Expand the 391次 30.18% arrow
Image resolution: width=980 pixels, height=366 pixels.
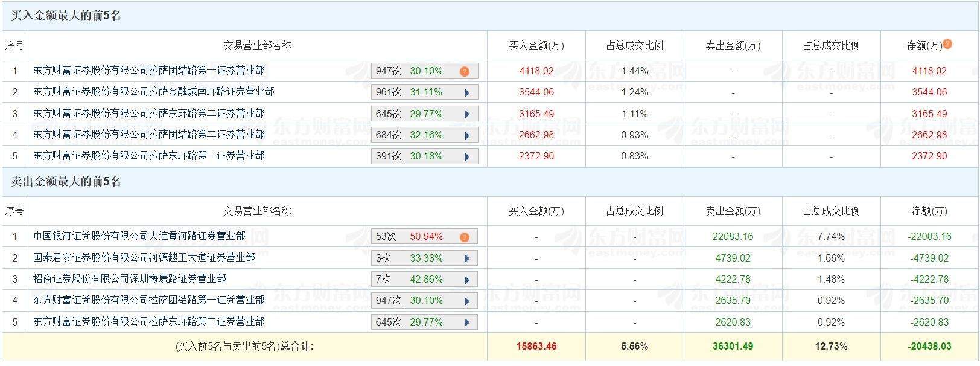[467, 157]
